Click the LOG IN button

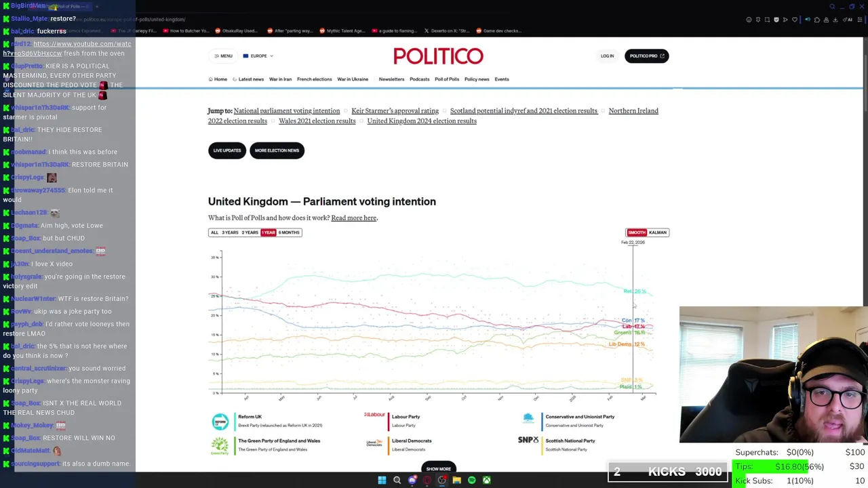click(607, 56)
